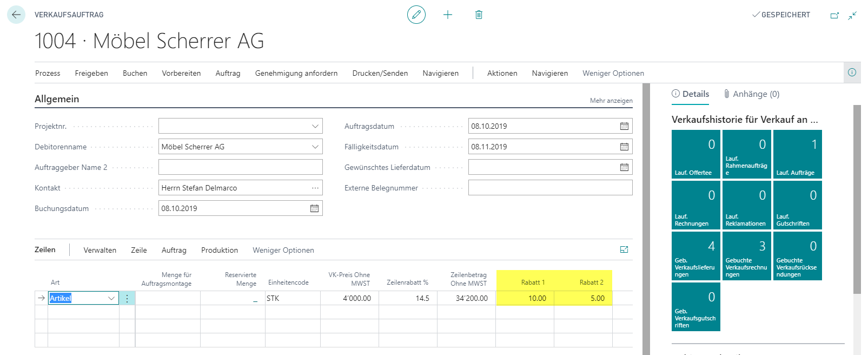Open Lauf. Aufträge tile
This screenshot has width=868, height=355.
pos(798,154)
